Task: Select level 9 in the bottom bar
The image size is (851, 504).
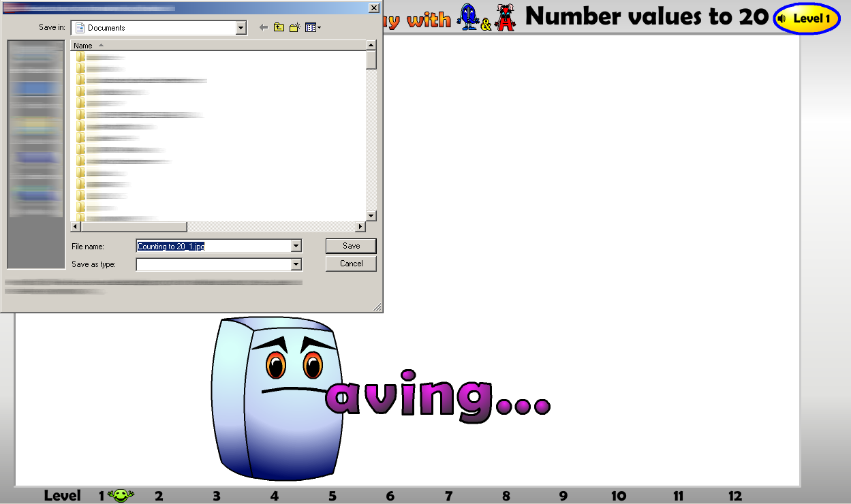Action: point(563,496)
